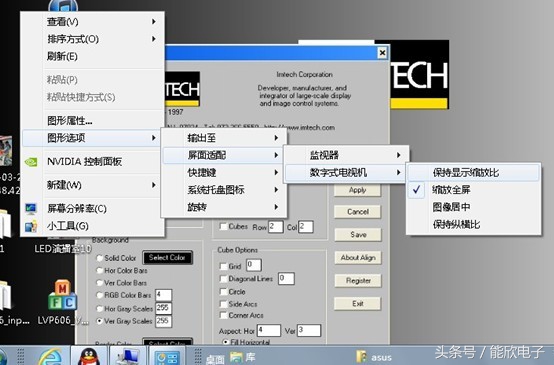The image size is (554, 365).
Task: Open 屏幕分辨率(C) settings
Action: [x=93, y=209]
